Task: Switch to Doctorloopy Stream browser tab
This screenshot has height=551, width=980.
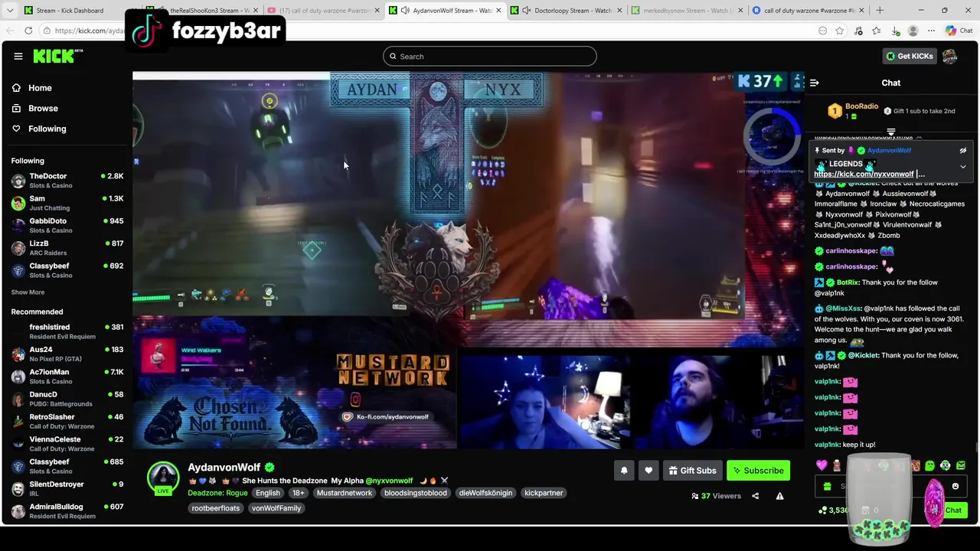Action: coord(567,11)
